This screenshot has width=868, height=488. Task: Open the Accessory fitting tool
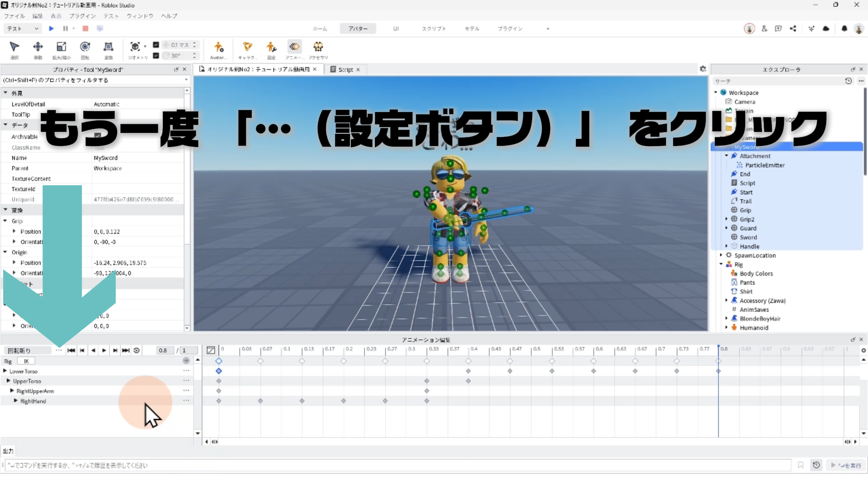click(318, 47)
